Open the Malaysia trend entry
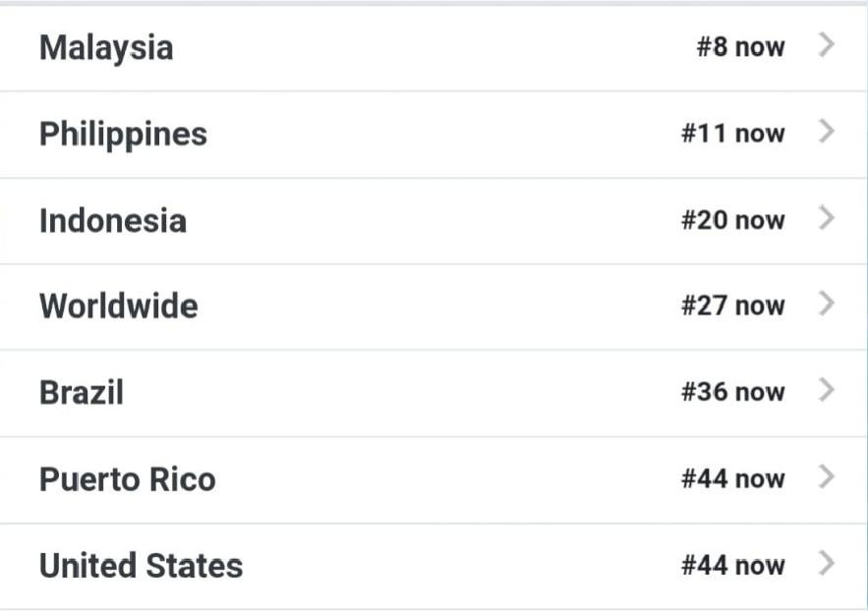Viewport: 868px width, 611px height. pos(106,47)
